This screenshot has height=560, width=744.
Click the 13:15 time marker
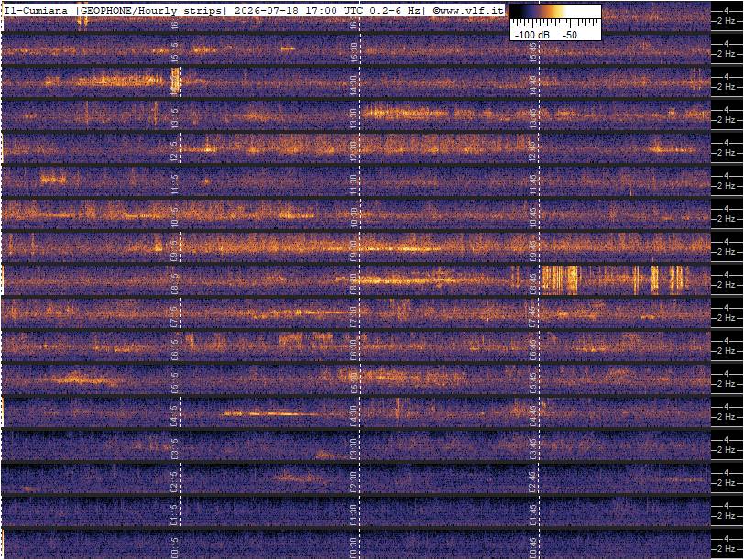click(x=174, y=119)
